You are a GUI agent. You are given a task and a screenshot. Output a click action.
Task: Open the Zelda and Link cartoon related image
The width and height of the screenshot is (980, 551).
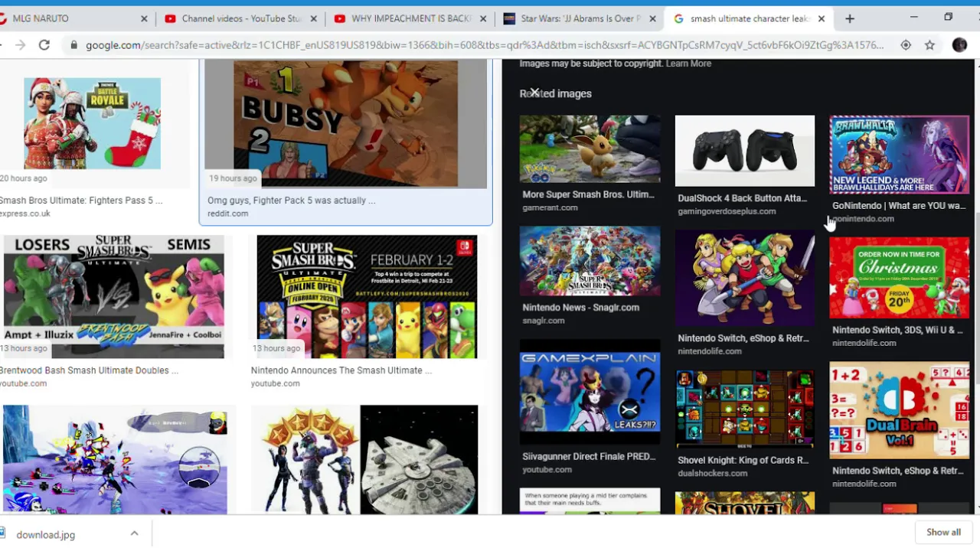pos(745,278)
